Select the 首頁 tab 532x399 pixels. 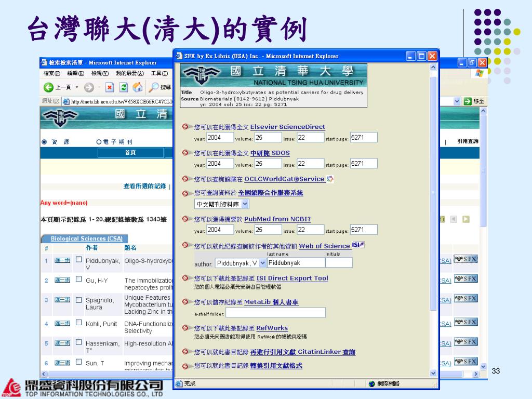coord(130,153)
